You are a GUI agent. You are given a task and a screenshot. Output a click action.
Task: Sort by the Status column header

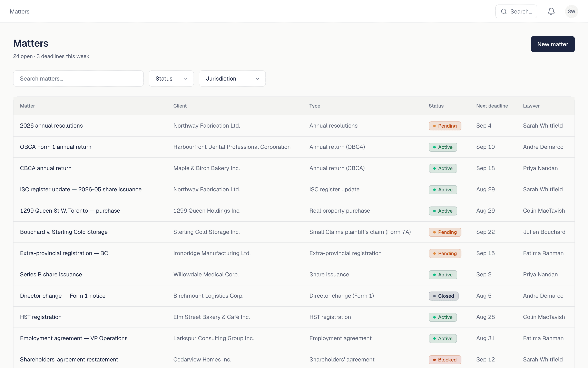coord(436,106)
